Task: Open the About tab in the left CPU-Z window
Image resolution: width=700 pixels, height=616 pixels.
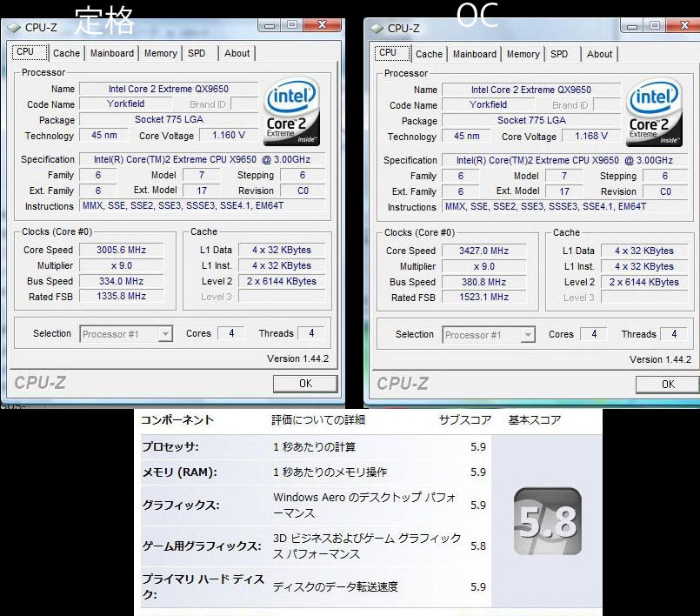Action: (237, 53)
